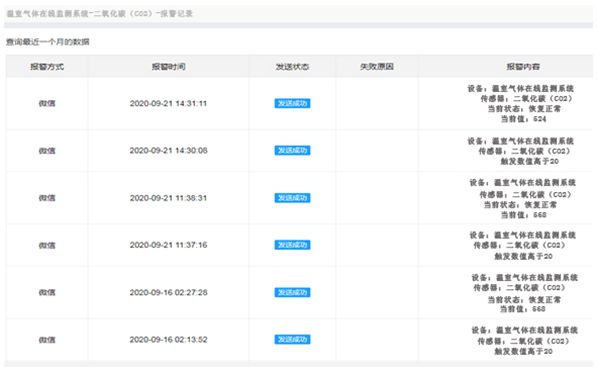The width and height of the screenshot is (597, 370).
Task: Click the 失败原因 column header
Action: tap(377, 67)
